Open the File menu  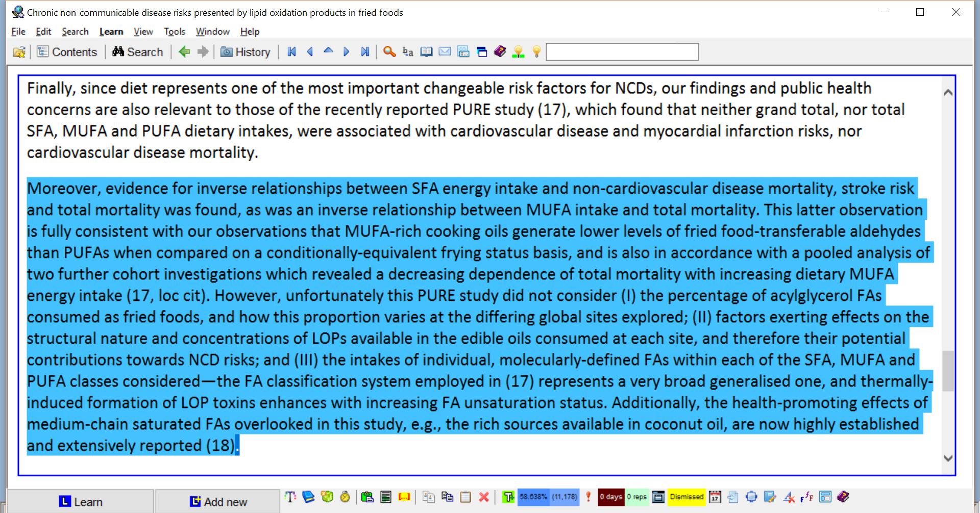(18, 32)
